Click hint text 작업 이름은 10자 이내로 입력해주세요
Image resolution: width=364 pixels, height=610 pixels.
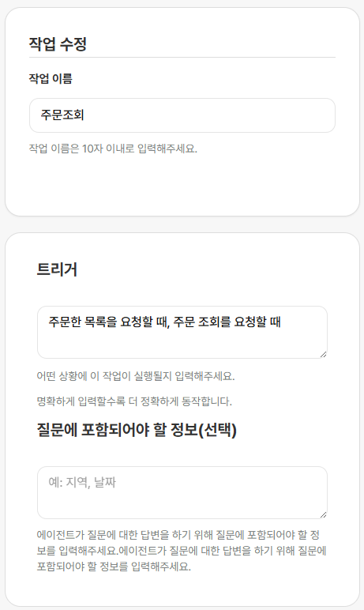click(113, 149)
